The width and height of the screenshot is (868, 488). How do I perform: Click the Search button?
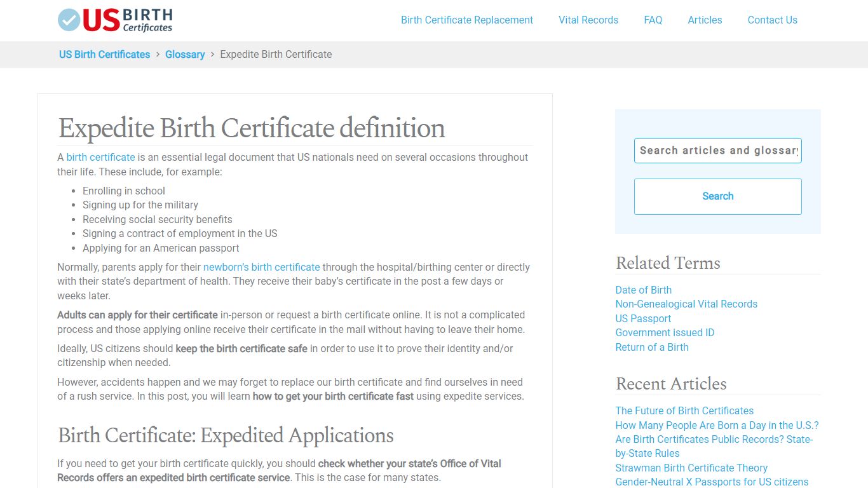coord(718,196)
